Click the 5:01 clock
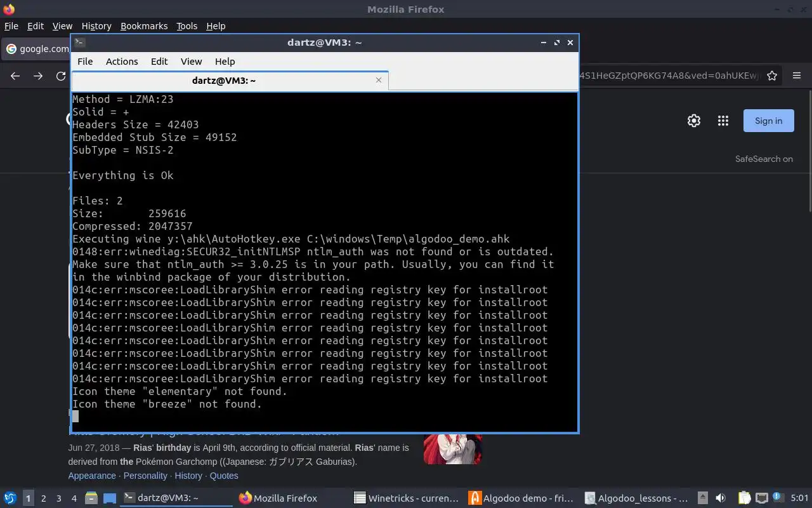Viewport: 812px width, 508px height. click(x=799, y=498)
